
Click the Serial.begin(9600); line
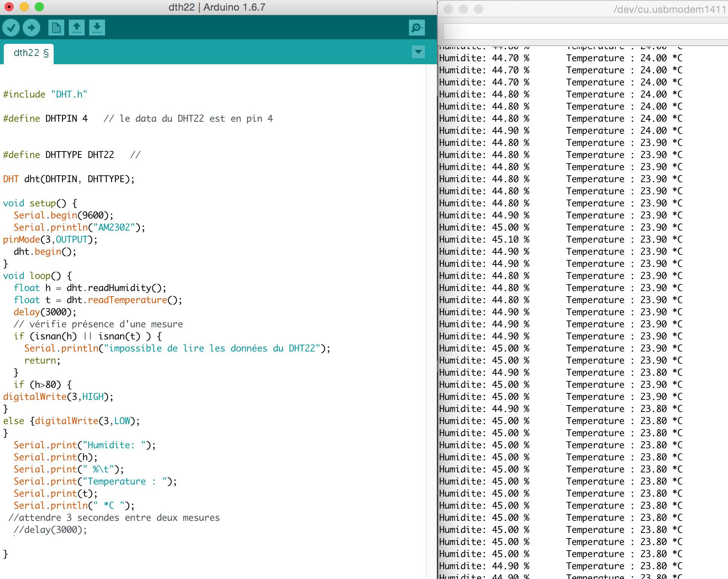[x=64, y=215]
